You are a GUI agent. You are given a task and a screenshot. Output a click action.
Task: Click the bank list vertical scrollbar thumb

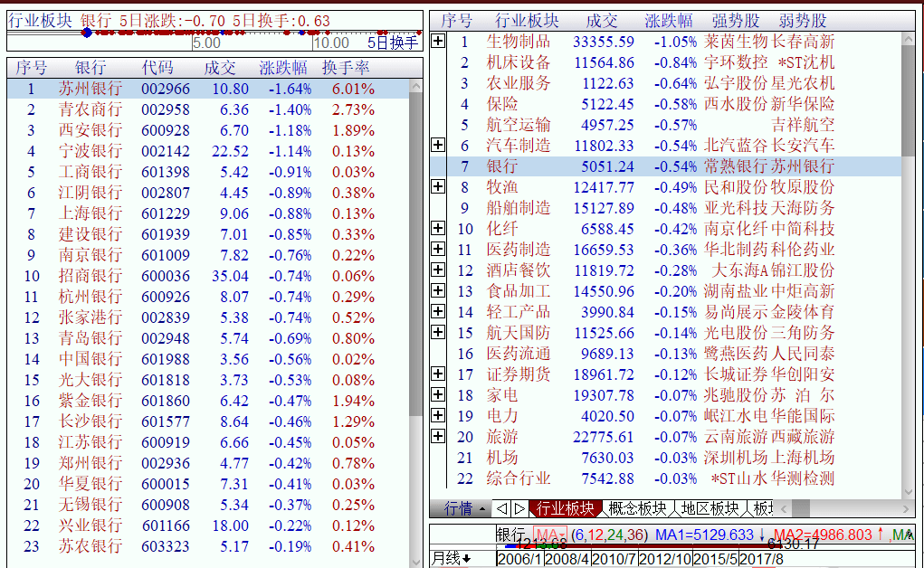pyautogui.click(x=416, y=253)
